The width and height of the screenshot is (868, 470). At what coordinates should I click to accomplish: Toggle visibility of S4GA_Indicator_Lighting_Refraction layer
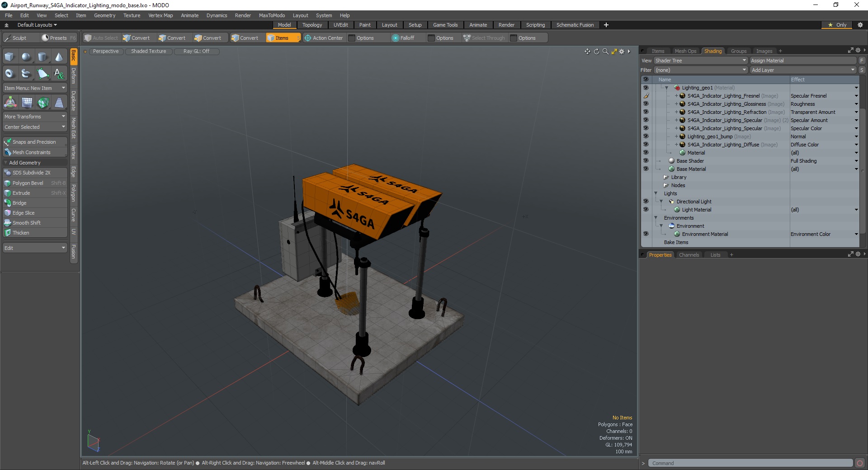[x=646, y=112]
